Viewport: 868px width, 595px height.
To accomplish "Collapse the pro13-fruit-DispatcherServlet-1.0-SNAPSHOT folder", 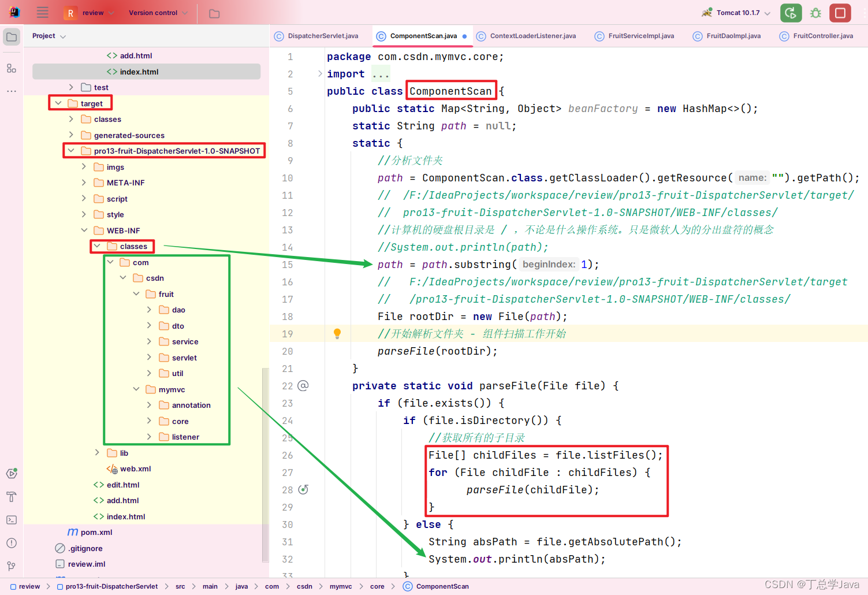I will tap(71, 151).
